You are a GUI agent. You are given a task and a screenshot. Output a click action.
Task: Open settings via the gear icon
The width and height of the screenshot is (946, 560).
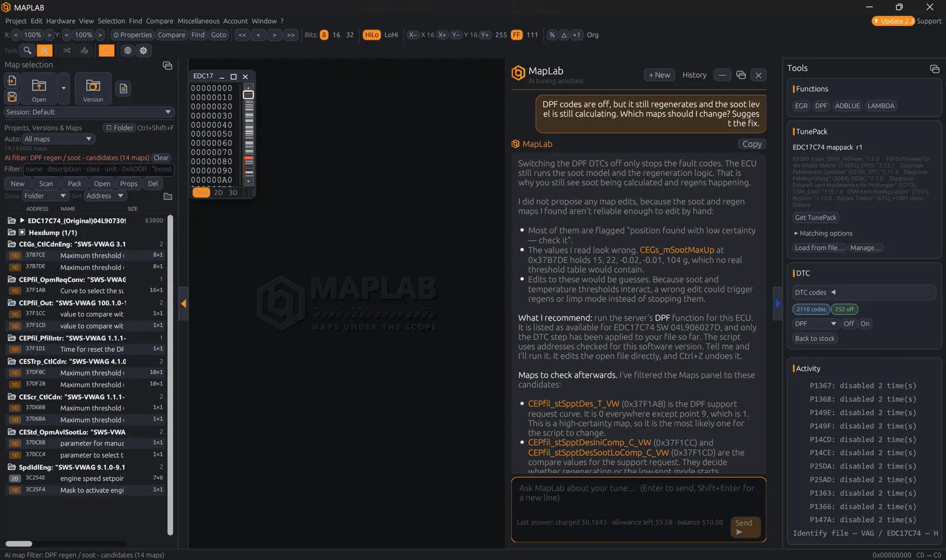tap(144, 51)
